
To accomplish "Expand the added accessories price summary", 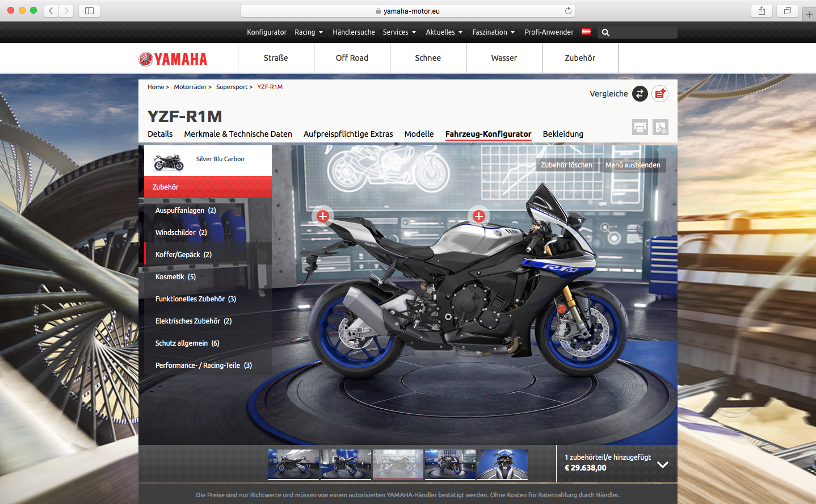I will click(662, 464).
